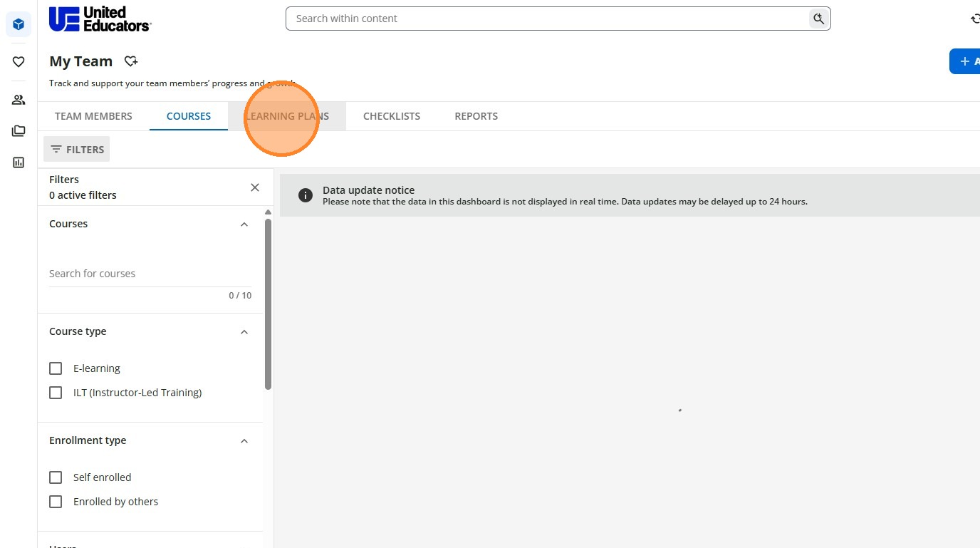Click the '0 active filters' text
Viewport: 980px width, 548px height.
(83, 195)
